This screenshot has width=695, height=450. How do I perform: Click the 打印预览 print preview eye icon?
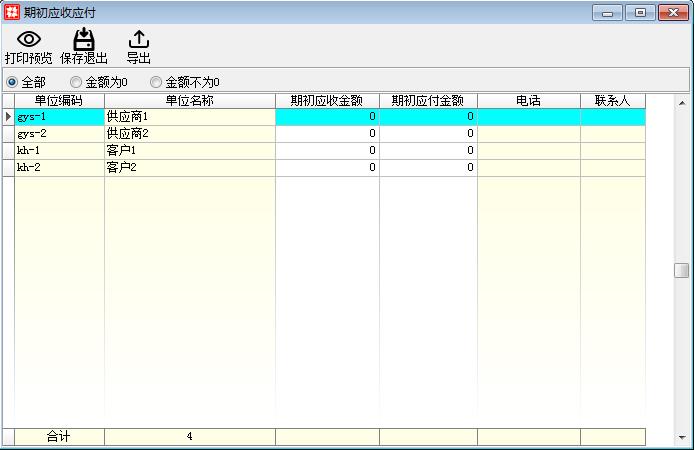point(28,40)
